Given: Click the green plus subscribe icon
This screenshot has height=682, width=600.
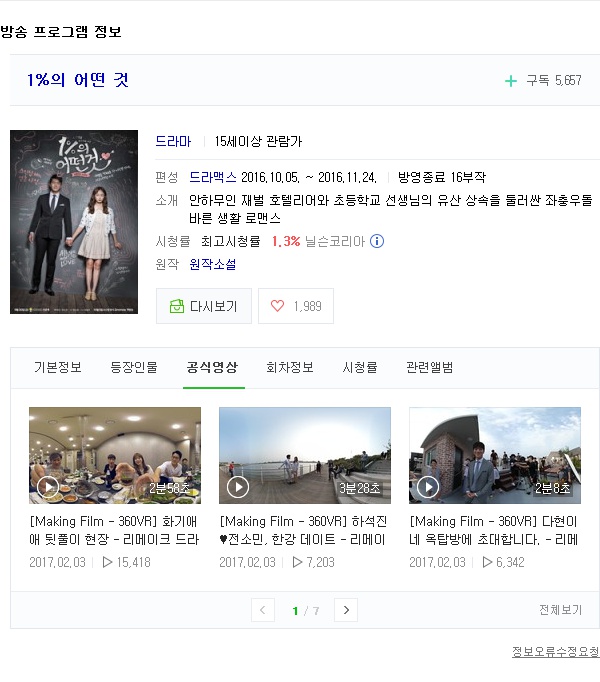Looking at the screenshot, I should point(511,81).
